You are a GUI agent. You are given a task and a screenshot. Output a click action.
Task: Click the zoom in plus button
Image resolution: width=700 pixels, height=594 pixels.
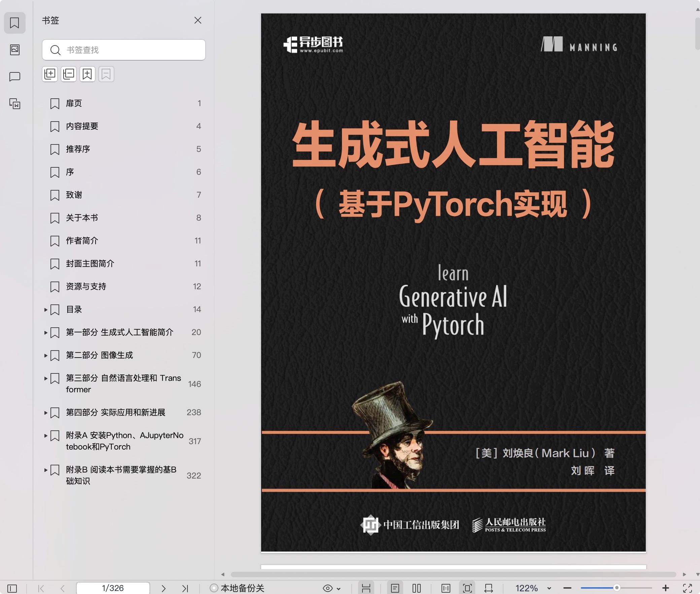click(665, 588)
